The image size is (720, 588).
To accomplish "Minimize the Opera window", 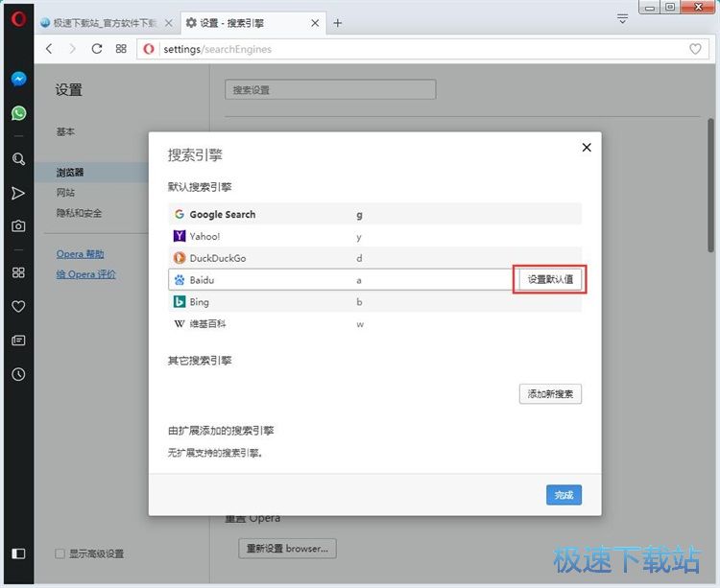I will click(649, 8).
